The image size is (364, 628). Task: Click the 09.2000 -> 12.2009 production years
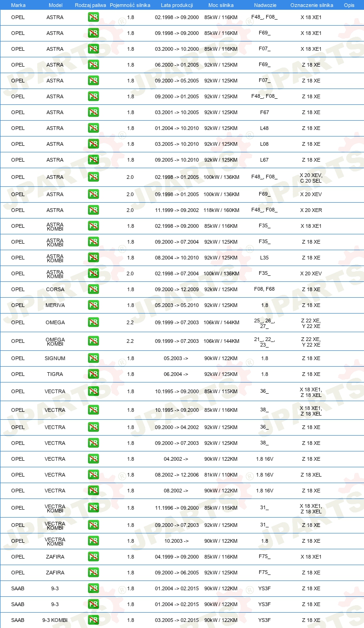(x=177, y=289)
